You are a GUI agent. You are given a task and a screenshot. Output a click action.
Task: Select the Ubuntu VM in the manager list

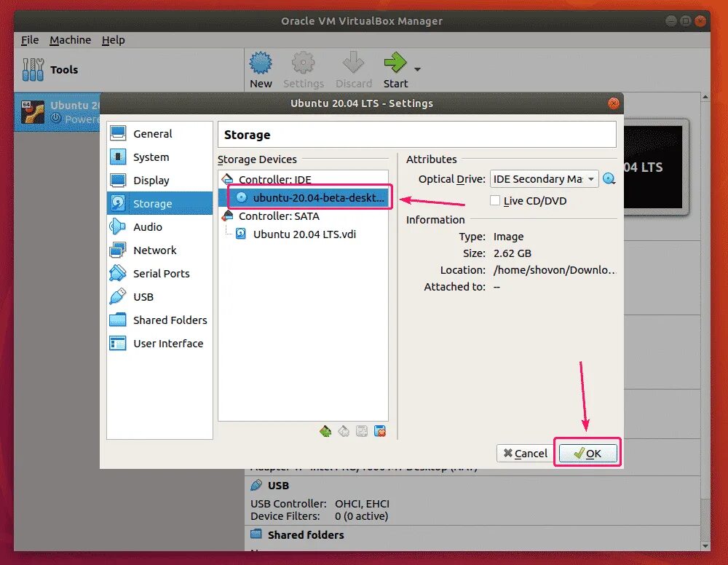pyautogui.click(x=57, y=112)
